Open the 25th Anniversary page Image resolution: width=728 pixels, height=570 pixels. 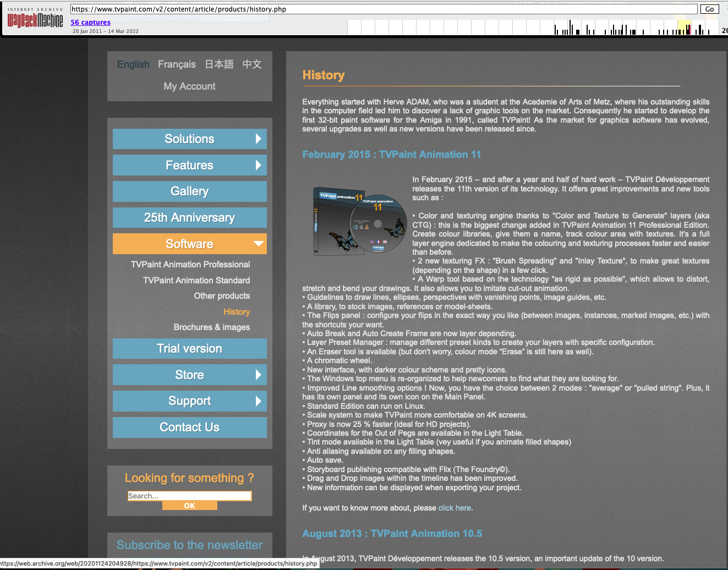tap(189, 218)
